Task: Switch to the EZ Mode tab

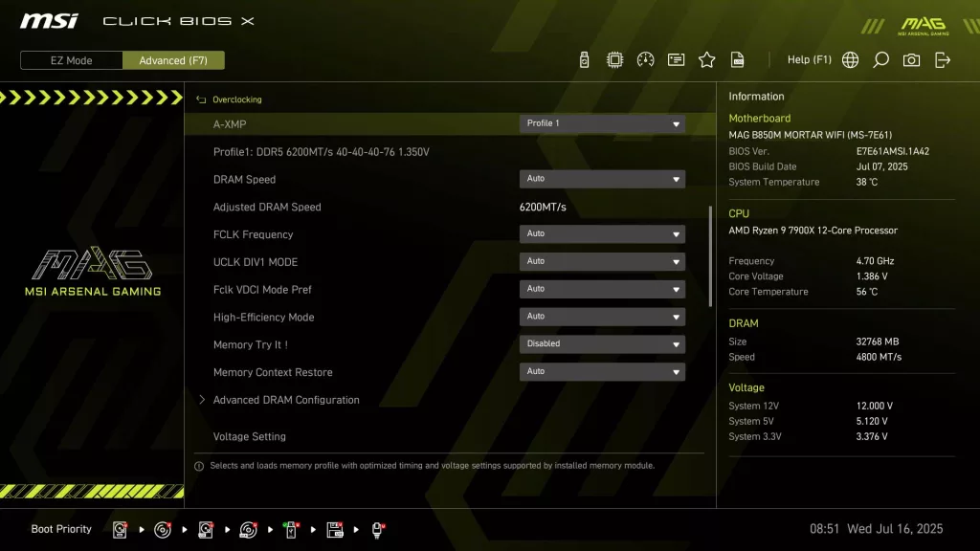Action: click(x=71, y=60)
